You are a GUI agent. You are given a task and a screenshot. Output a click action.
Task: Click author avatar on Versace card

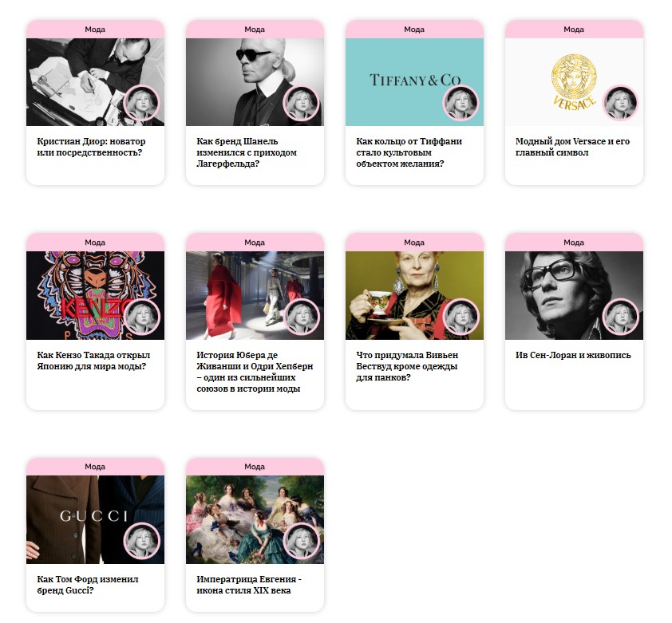click(620, 103)
